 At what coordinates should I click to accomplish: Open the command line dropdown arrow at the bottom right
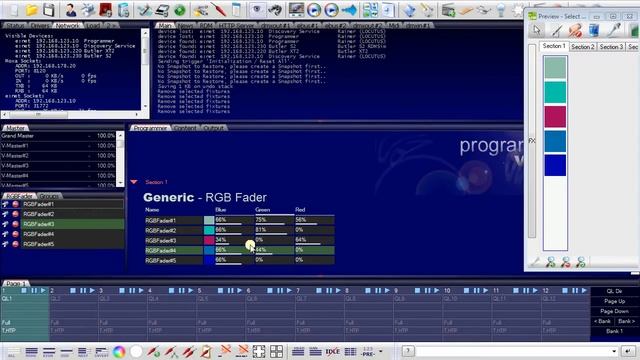[613, 351]
